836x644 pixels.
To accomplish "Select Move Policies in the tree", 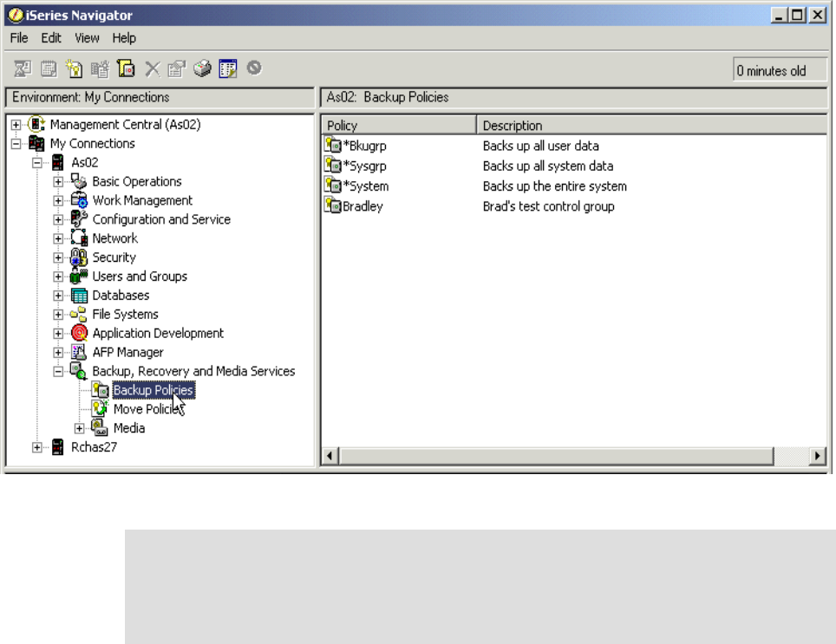I will click(149, 409).
